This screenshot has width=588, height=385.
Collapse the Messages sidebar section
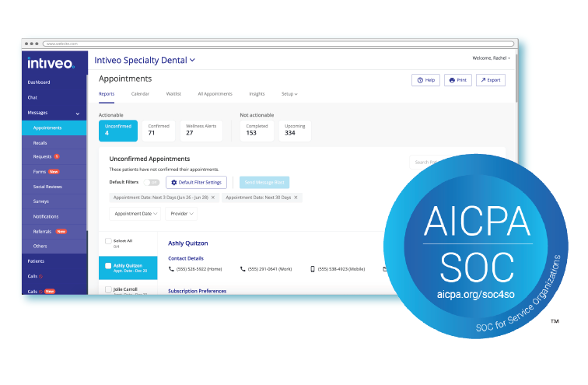point(77,114)
